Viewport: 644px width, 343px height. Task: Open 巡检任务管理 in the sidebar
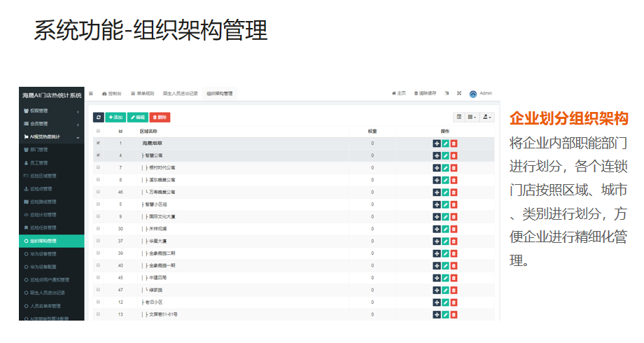[43, 227]
